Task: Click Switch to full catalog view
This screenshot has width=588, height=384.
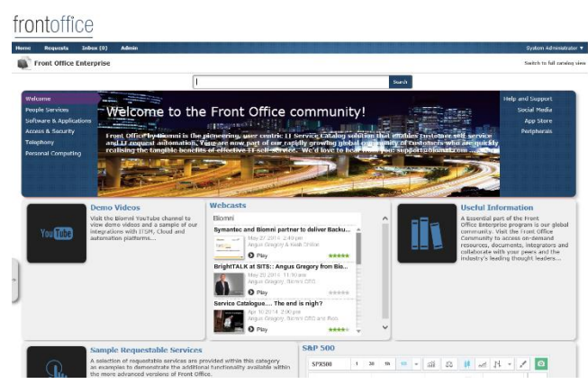Action: click(555, 63)
